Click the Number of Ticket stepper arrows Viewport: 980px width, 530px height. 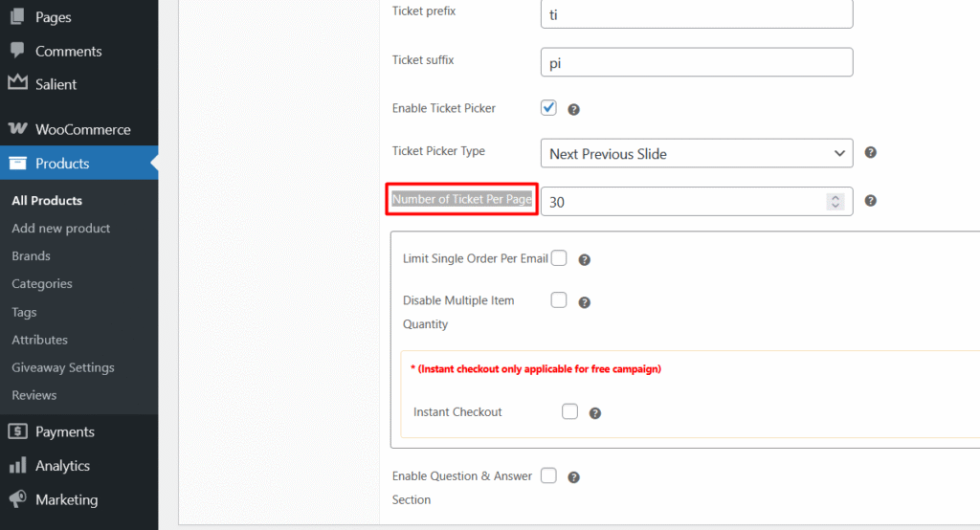point(835,202)
